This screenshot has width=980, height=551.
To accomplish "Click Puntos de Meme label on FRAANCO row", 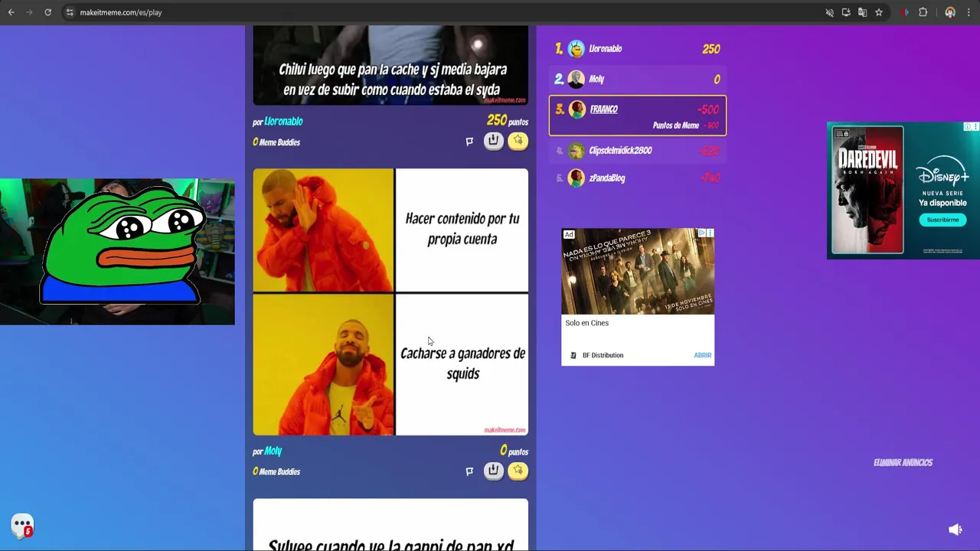I will [x=675, y=126].
